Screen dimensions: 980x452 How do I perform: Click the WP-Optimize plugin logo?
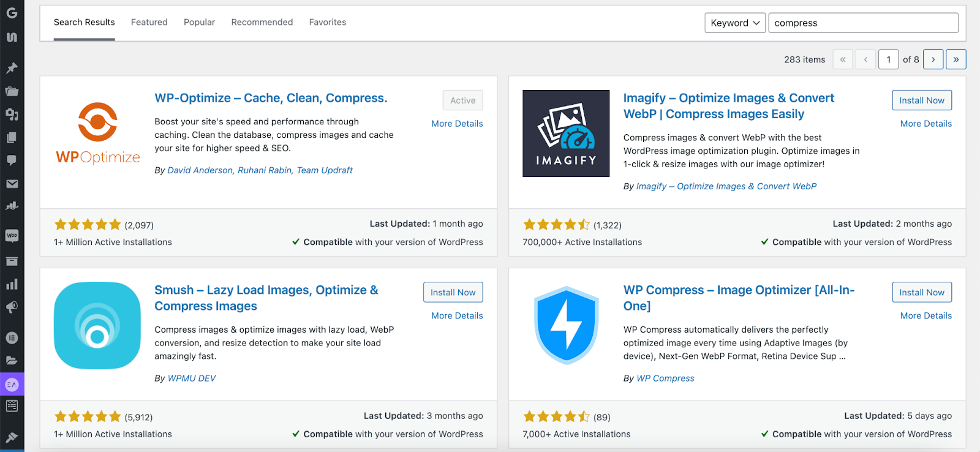(98, 134)
